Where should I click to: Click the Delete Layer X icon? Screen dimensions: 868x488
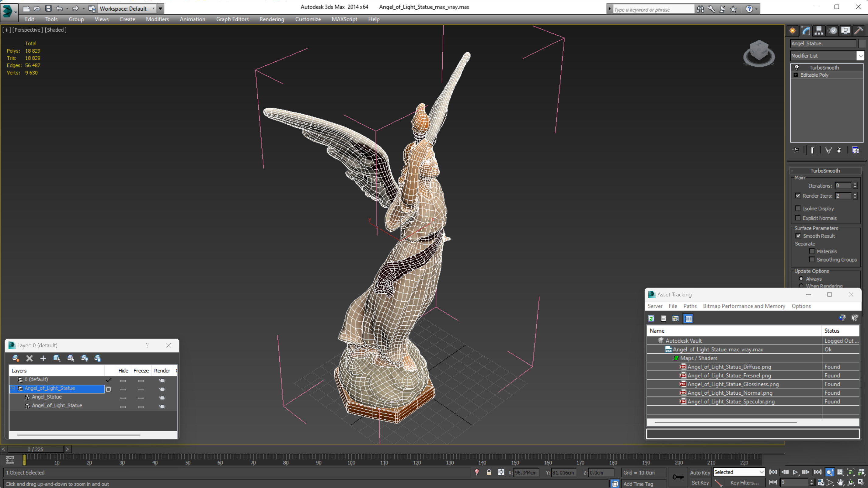(29, 358)
